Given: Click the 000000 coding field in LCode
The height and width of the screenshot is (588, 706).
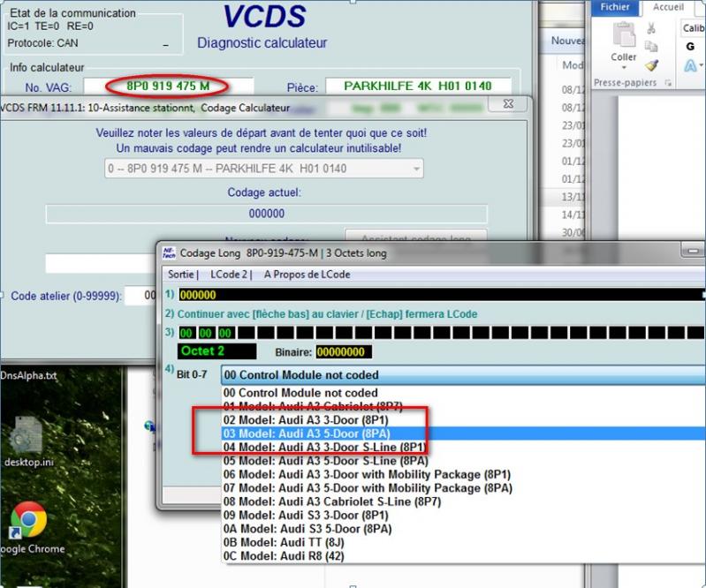Looking at the screenshot, I should 442,295.
